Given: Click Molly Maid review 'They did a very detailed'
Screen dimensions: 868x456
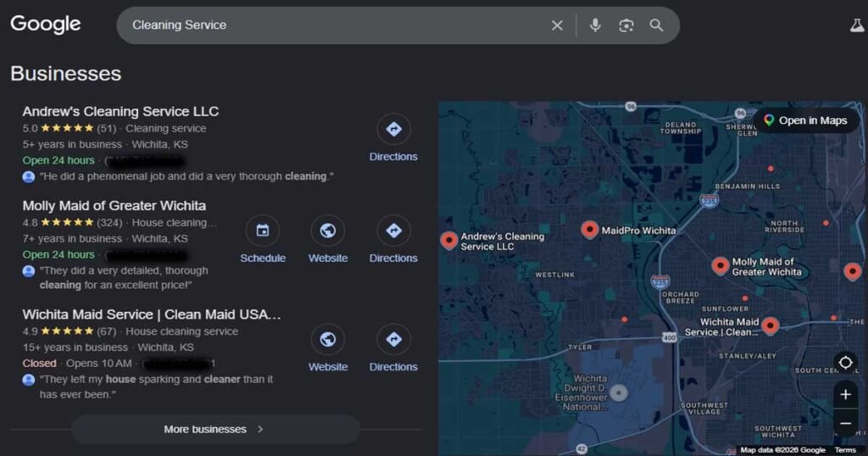Looking at the screenshot, I should pyautogui.click(x=124, y=278).
